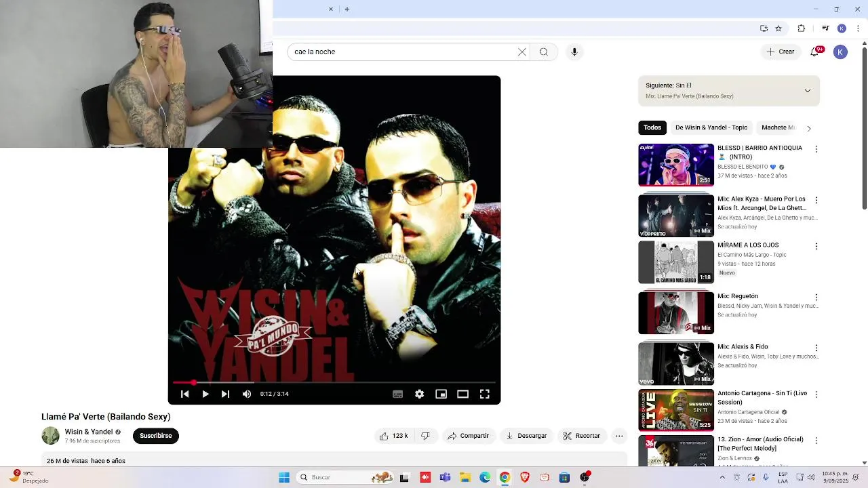
Task: Click the Crear button
Action: click(781, 52)
